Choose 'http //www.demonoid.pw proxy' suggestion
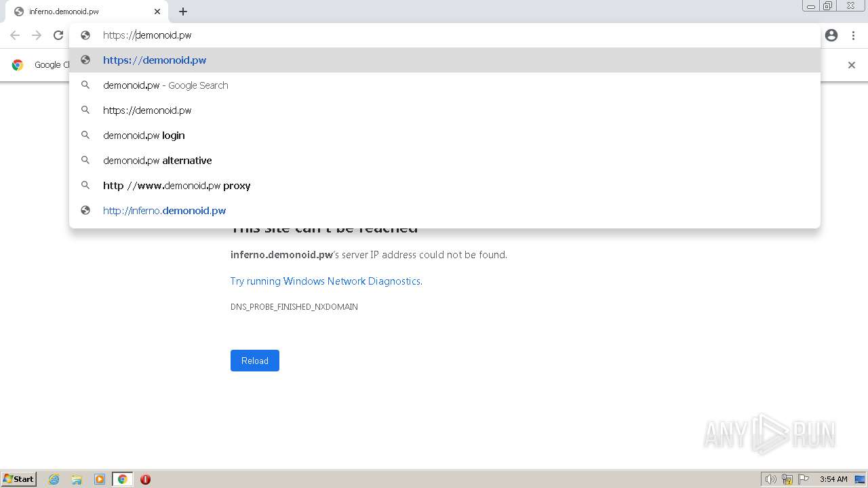The height and width of the screenshot is (488, 868). (445, 185)
